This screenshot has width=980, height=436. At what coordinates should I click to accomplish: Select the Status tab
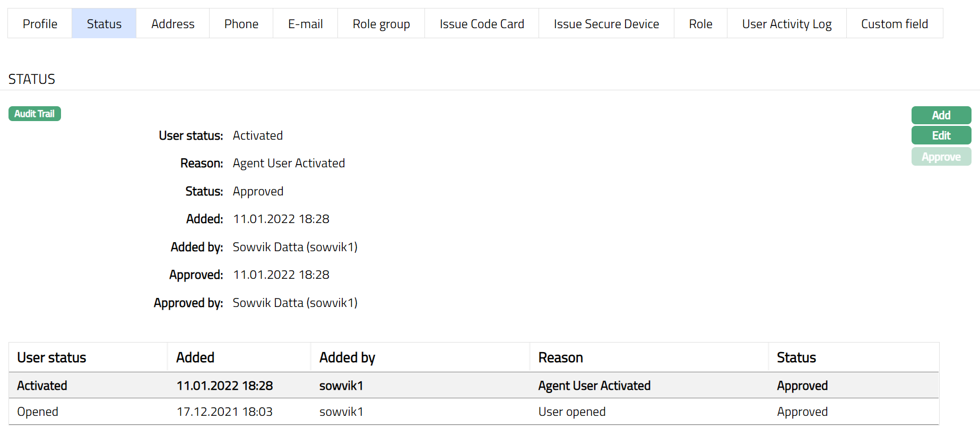104,24
